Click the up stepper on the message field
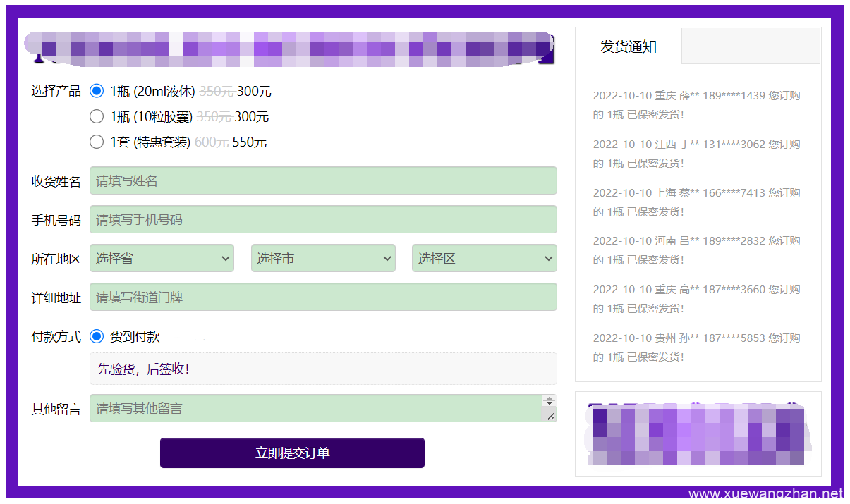Viewport: 850px width, 504px height. 550,402
